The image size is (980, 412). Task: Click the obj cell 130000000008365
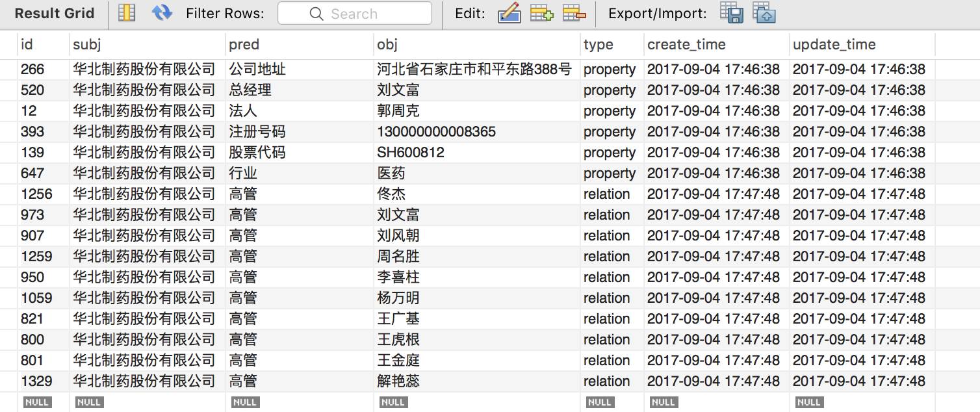[477, 132]
